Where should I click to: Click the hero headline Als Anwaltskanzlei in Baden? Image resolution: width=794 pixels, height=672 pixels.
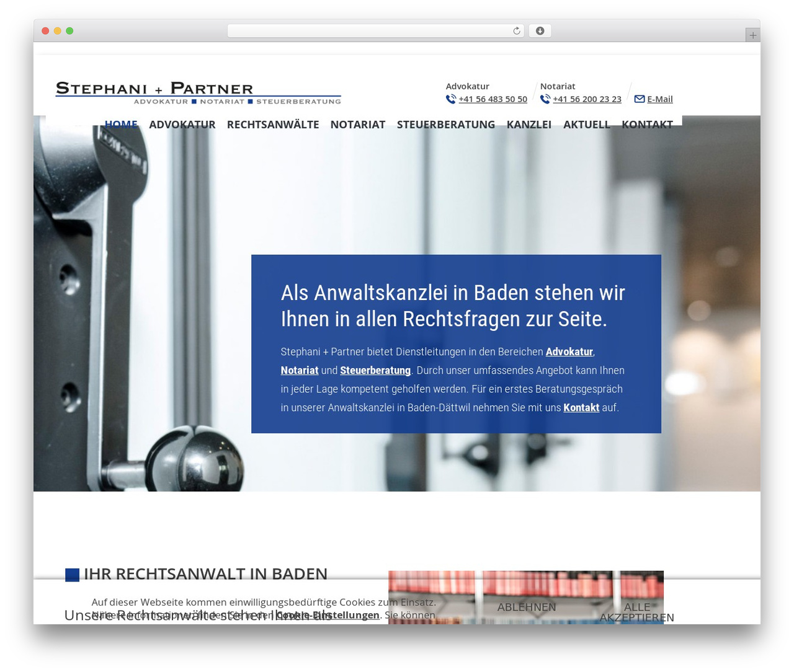pos(453,306)
